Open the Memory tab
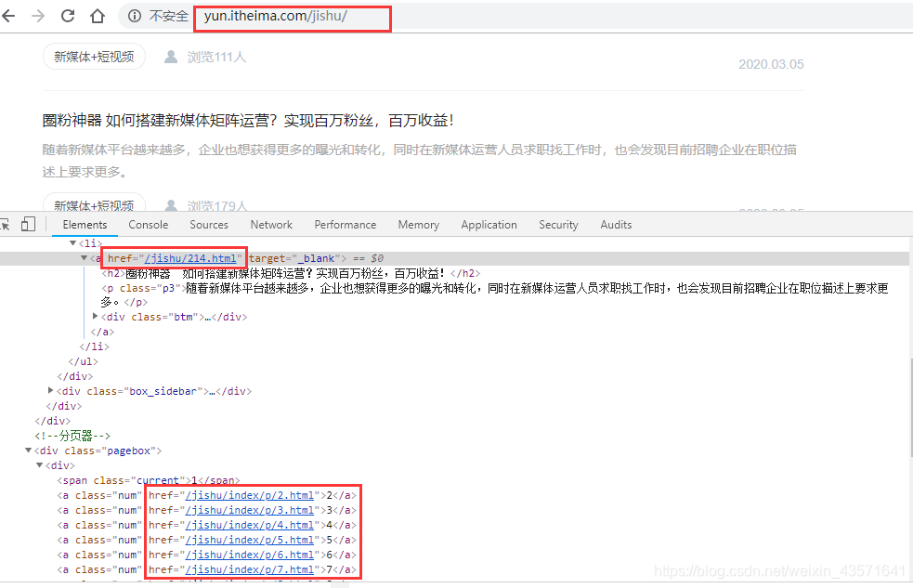This screenshot has width=913, height=588. (x=419, y=225)
